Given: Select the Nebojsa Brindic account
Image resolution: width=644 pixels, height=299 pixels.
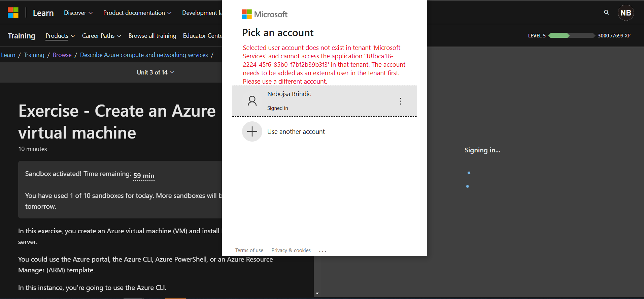Looking at the screenshot, I should point(324,101).
